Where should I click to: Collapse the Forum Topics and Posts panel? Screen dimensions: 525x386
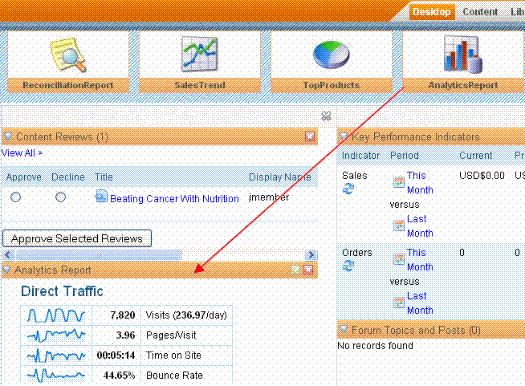tap(344, 330)
